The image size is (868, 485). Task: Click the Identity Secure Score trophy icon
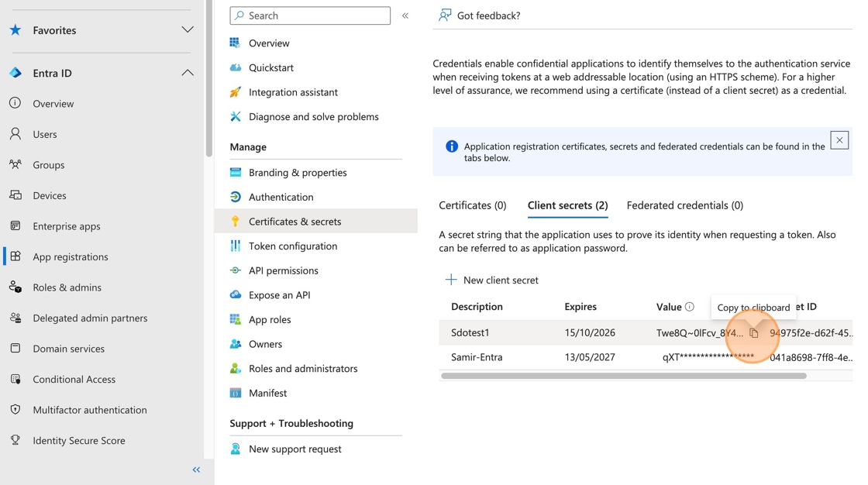[15, 440]
